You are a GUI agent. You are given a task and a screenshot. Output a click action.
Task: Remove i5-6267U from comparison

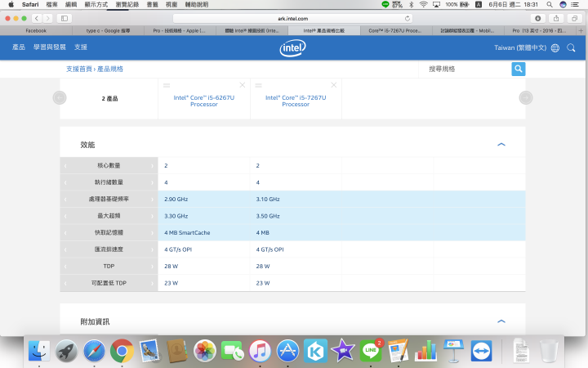[243, 85]
